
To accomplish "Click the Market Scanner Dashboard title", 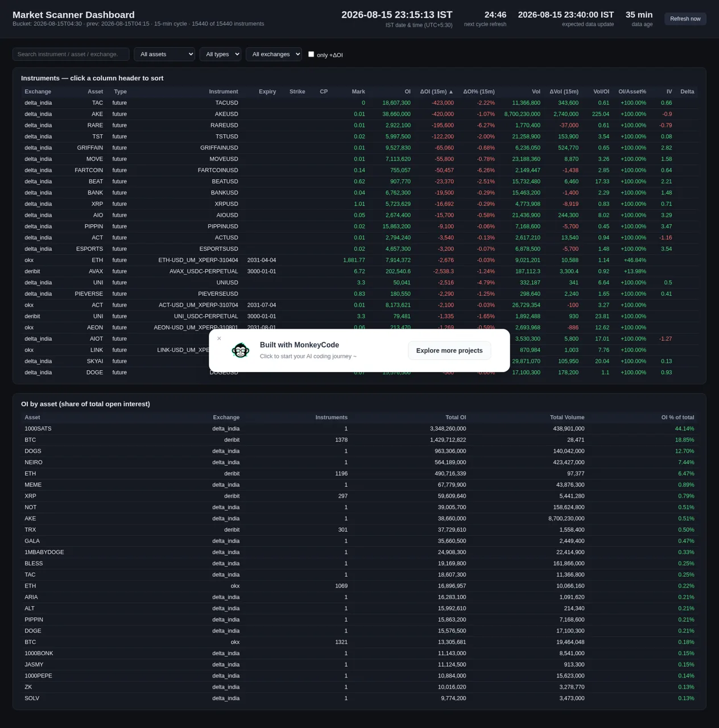I will [x=73, y=15].
